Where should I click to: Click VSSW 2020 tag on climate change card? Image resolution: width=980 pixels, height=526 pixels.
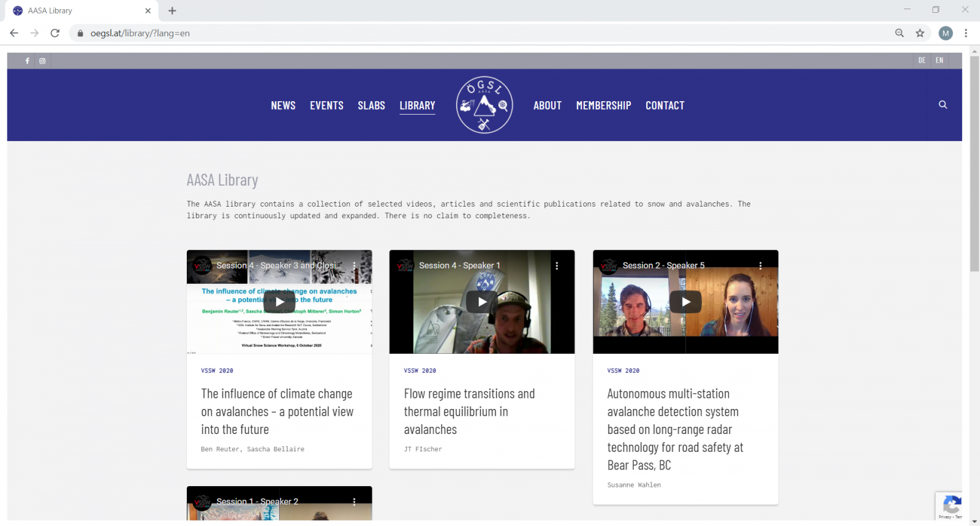pos(217,371)
